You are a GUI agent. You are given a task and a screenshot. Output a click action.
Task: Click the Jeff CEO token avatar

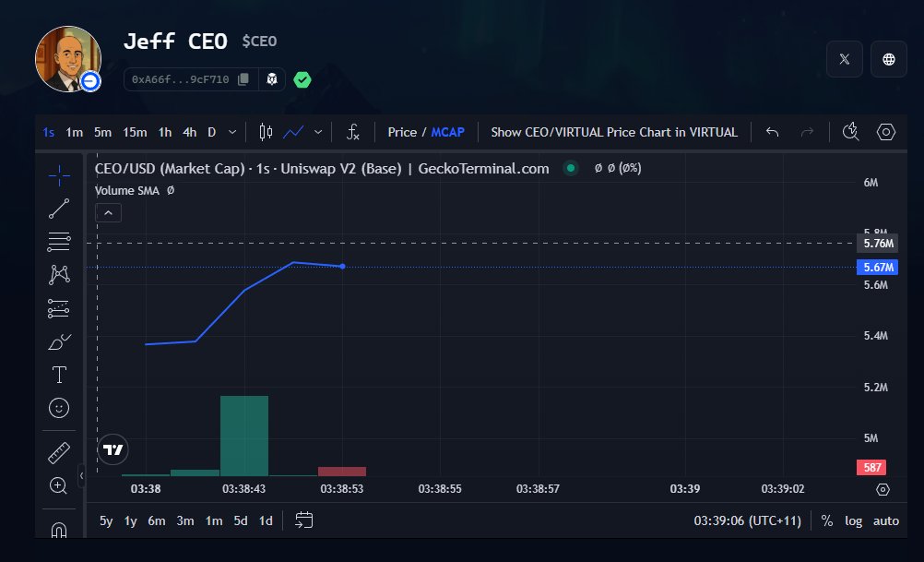tap(68, 59)
